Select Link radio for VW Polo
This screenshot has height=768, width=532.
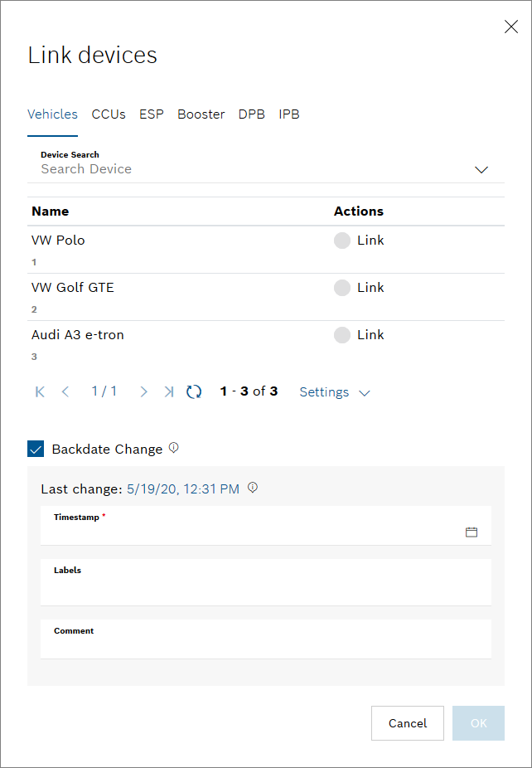pos(341,241)
